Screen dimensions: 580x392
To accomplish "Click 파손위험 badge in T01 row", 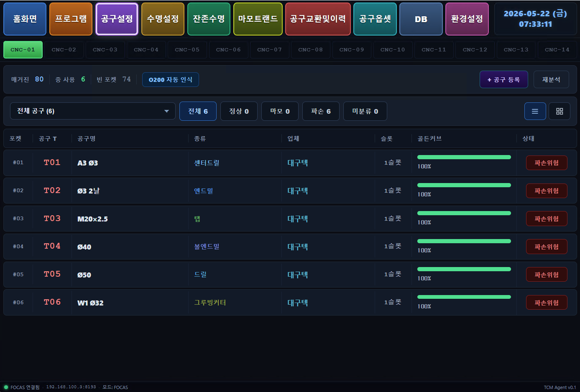I will pyautogui.click(x=547, y=163).
